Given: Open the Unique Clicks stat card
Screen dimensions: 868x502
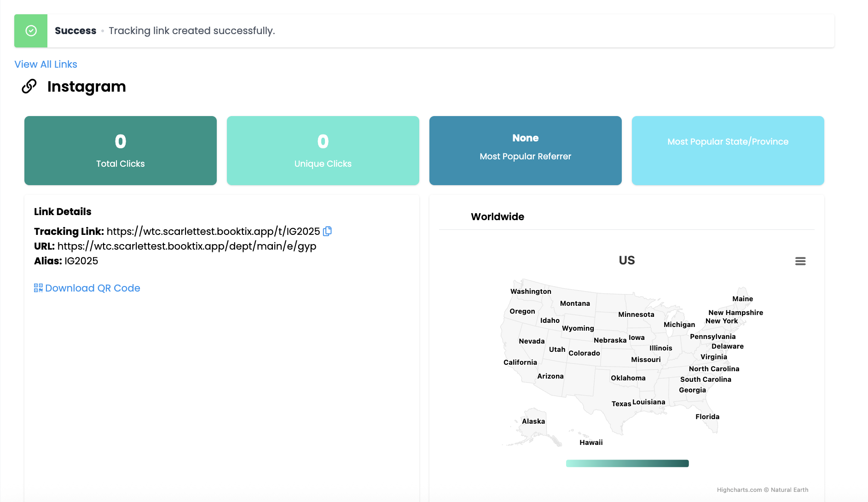Looking at the screenshot, I should tap(323, 151).
